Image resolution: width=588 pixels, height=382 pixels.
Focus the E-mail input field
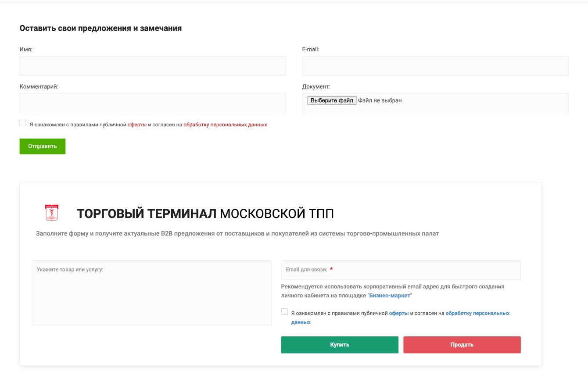click(435, 66)
